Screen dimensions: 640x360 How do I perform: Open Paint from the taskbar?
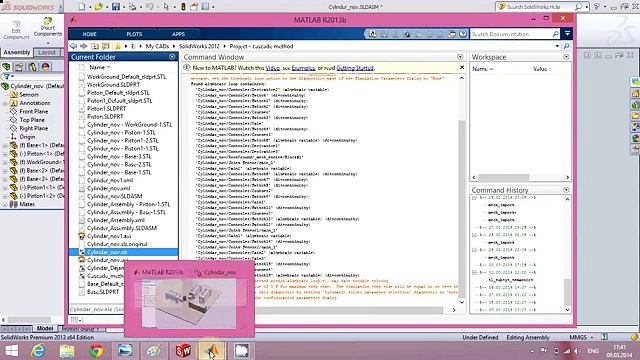tap(154, 351)
